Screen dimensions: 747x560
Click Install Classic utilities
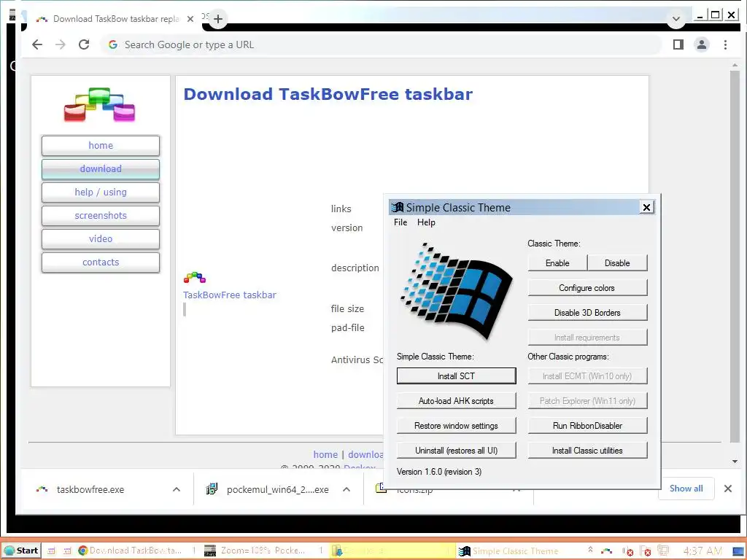(587, 451)
